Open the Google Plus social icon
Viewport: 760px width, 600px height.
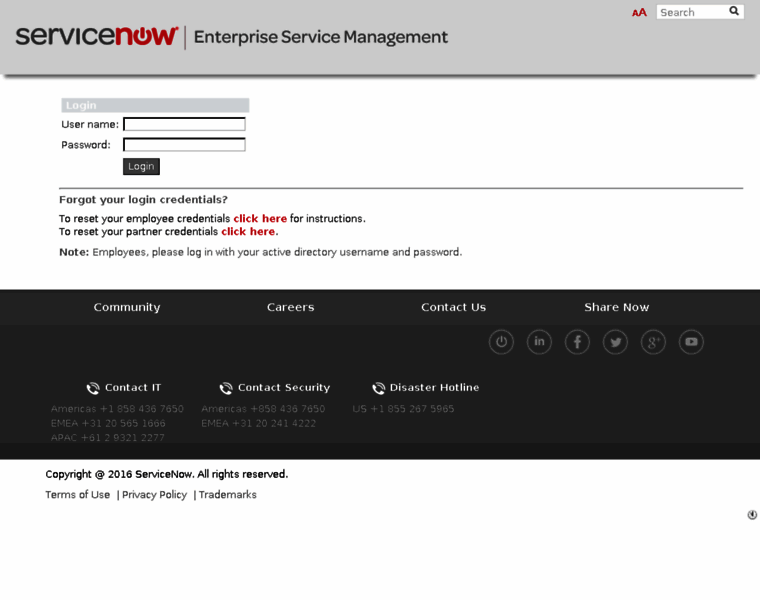[653, 342]
